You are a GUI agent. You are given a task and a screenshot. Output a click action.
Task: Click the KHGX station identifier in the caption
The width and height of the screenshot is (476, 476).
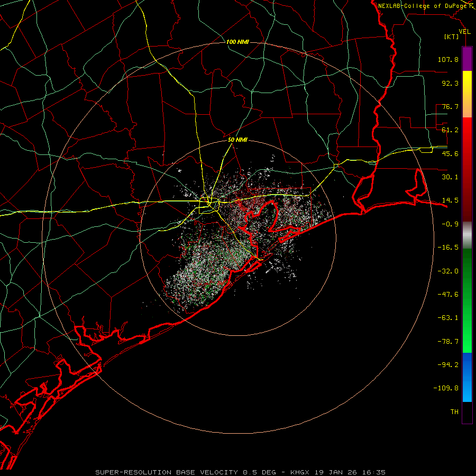tap(300, 472)
